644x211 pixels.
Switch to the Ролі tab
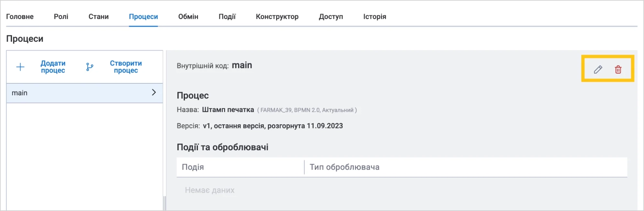click(x=61, y=16)
